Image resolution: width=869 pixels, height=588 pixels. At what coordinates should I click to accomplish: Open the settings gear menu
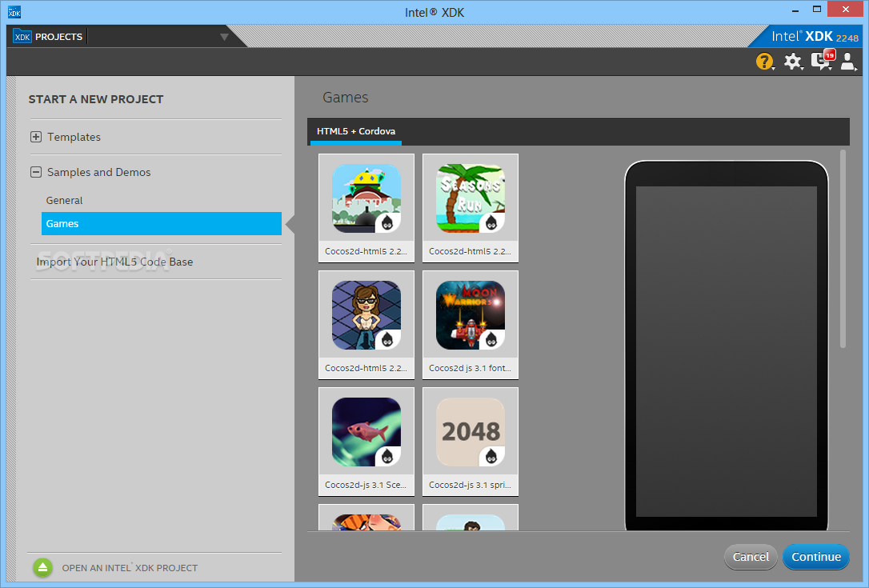(x=793, y=62)
